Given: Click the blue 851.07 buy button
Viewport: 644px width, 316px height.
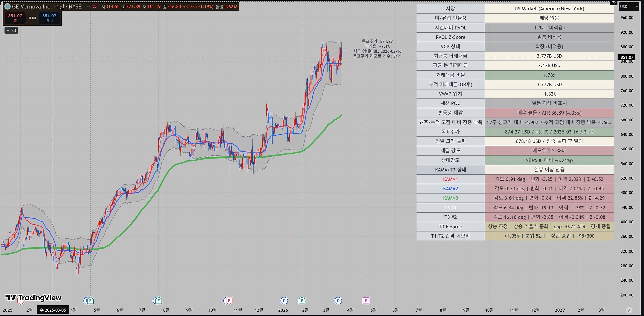Looking at the screenshot, I should 49,18.
